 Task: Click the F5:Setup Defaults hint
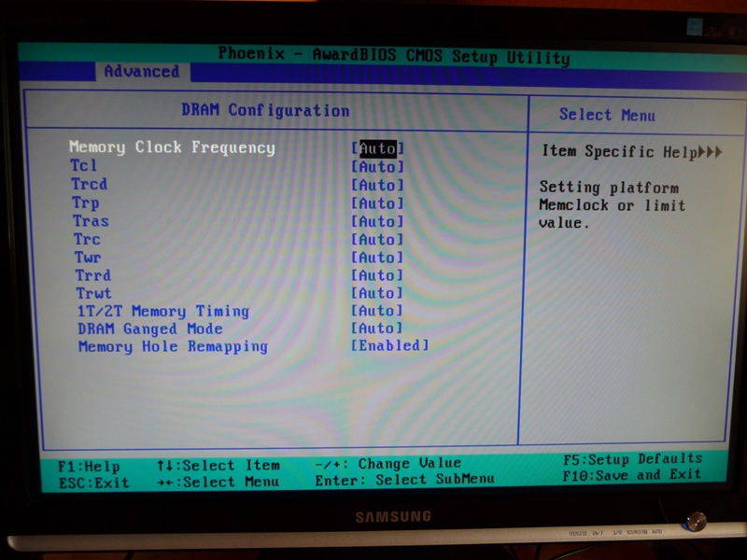[633, 459]
